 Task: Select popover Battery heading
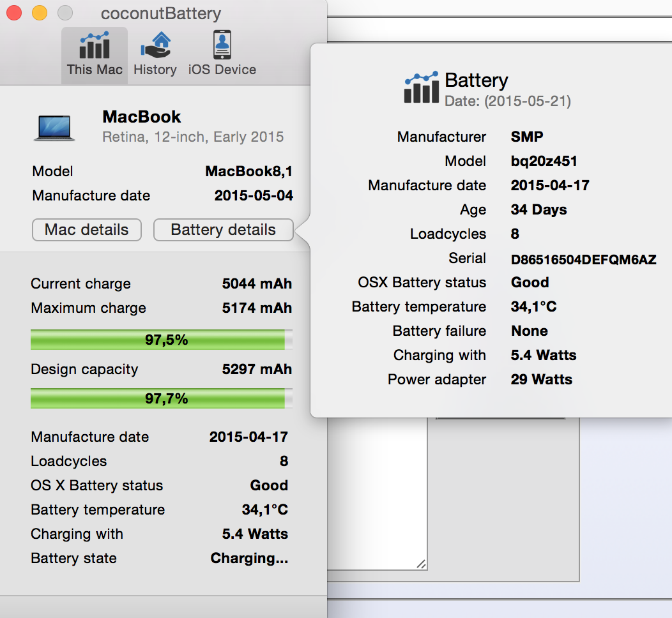tap(476, 80)
